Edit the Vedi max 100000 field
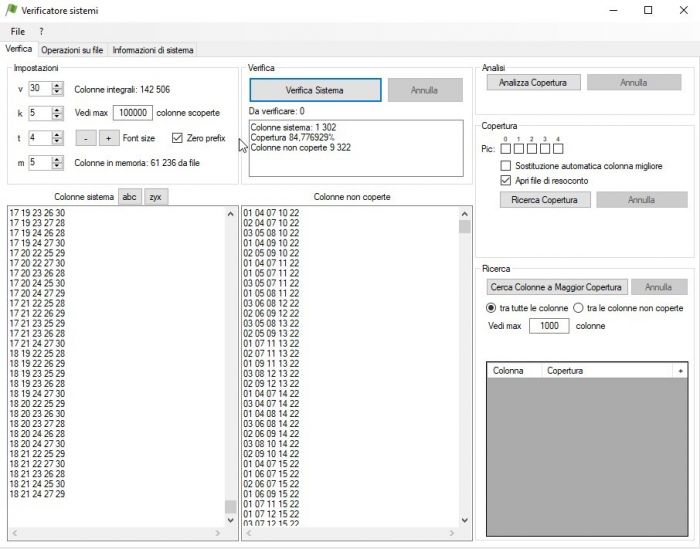Image resolution: width=700 pixels, height=549 pixels. pyautogui.click(x=133, y=113)
